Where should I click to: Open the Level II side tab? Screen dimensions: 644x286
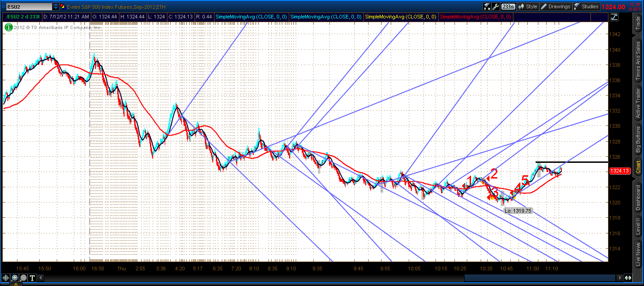638,227
